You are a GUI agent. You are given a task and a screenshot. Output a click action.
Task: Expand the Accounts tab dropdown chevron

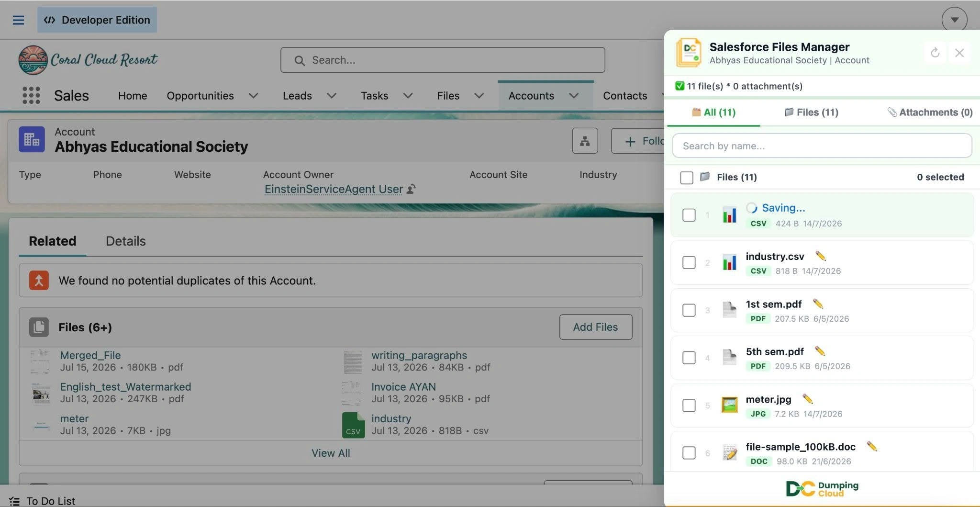coord(574,96)
